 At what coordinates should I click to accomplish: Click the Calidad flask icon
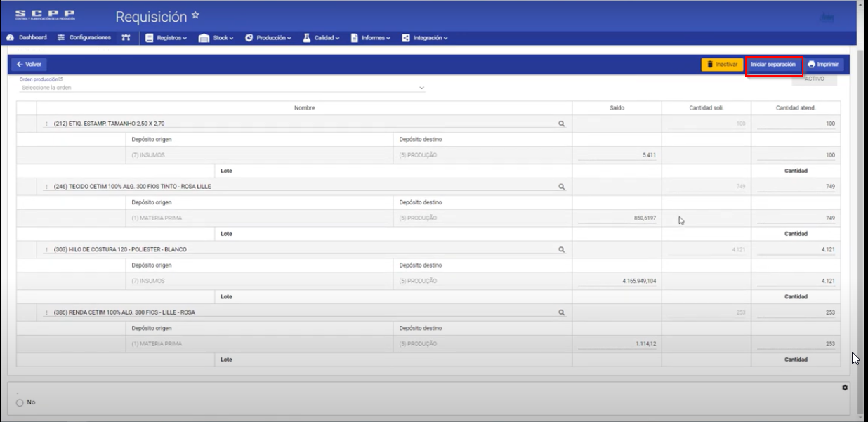[306, 38]
